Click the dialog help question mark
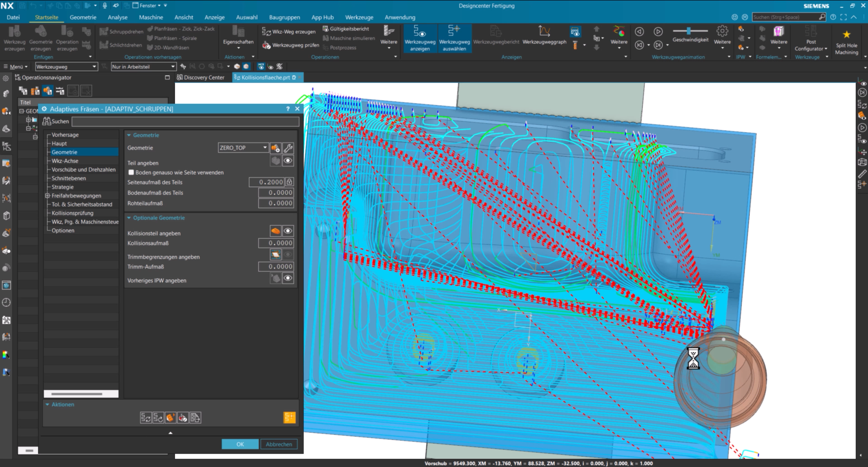 pyautogui.click(x=288, y=109)
